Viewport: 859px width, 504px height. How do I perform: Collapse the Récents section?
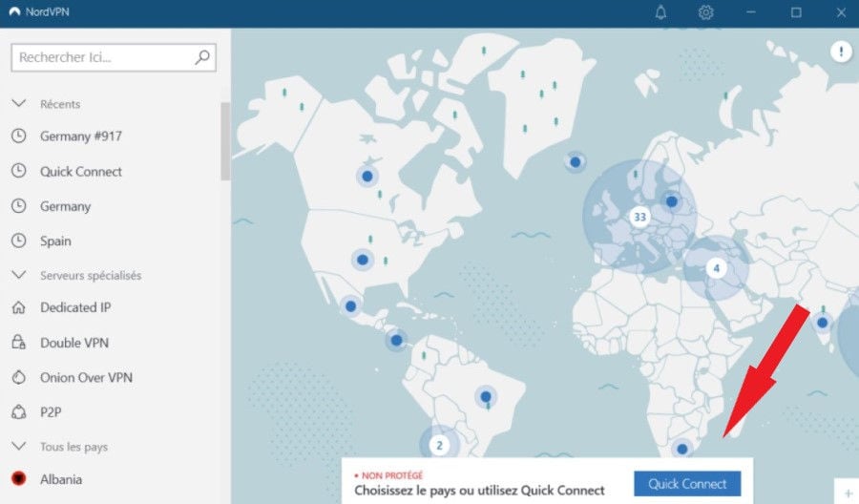coord(17,104)
